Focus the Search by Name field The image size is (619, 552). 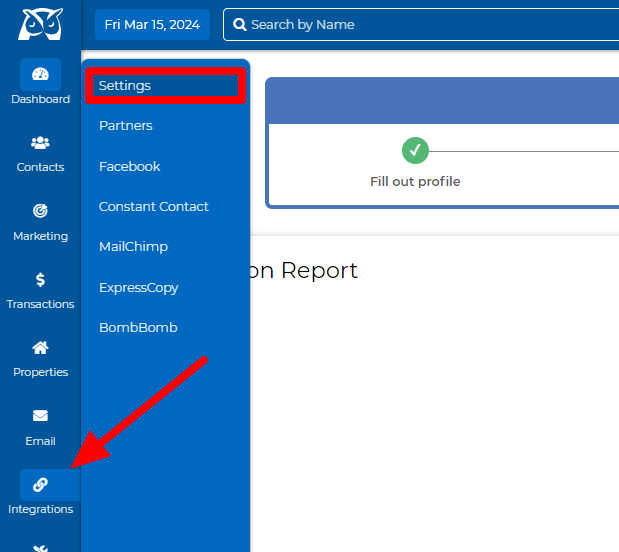421,24
